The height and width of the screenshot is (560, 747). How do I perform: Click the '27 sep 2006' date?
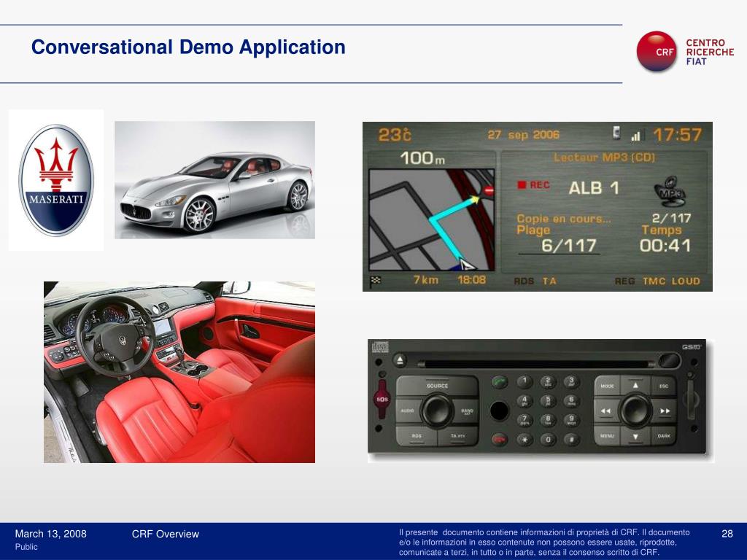point(523,135)
